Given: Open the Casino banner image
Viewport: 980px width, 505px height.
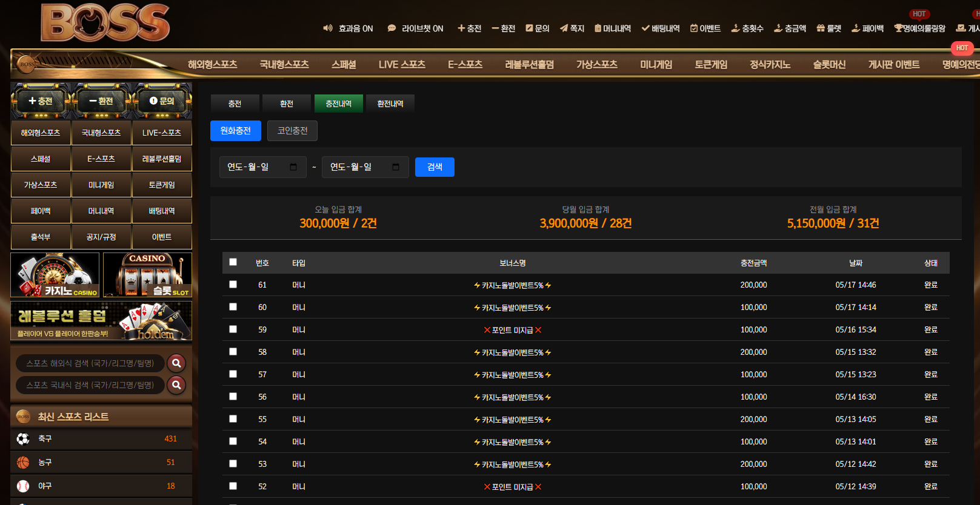Looking at the screenshot, I should 55,275.
